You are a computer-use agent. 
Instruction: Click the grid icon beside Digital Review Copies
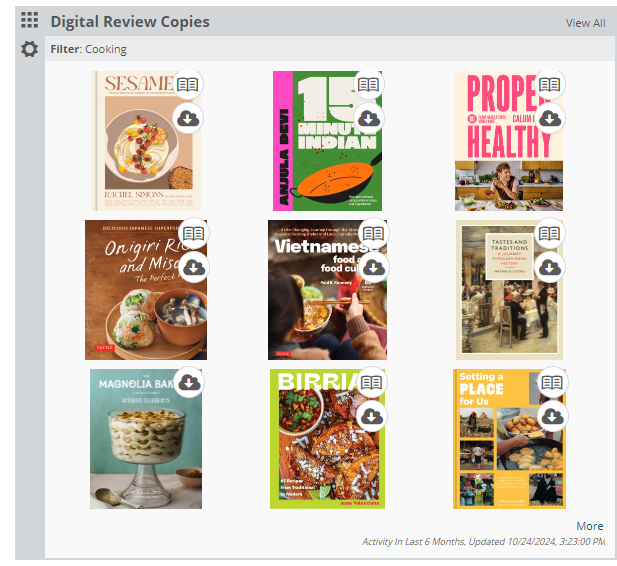coord(30,20)
